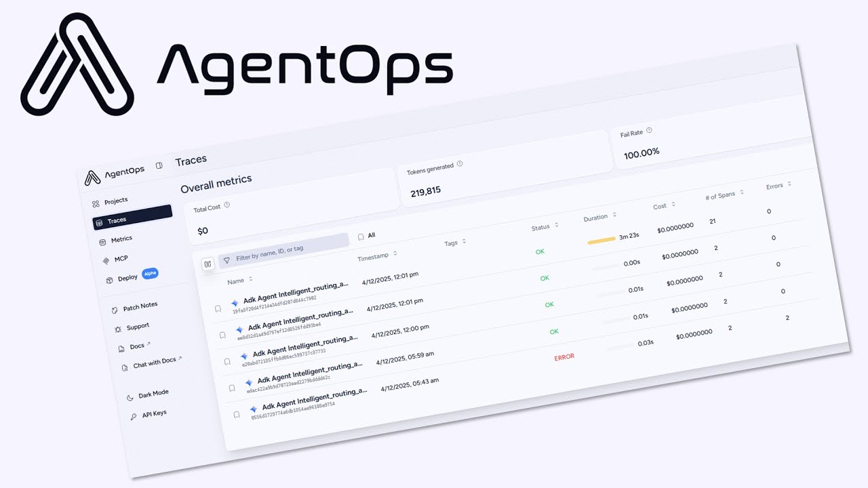This screenshot has height=488, width=868.
Task: Sort the table by Tags column
Action: click(455, 242)
